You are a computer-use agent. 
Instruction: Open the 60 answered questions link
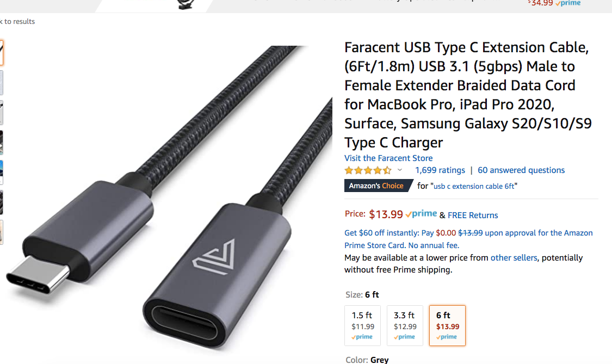coord(521,170)
